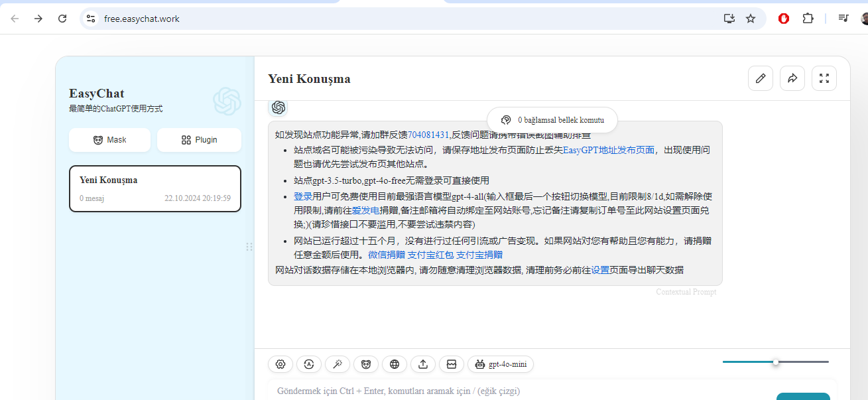The height and width of the screenshot is (400, 868).
Task: Click the 支付宝捐赠 link
Action: tap(479, 255)
